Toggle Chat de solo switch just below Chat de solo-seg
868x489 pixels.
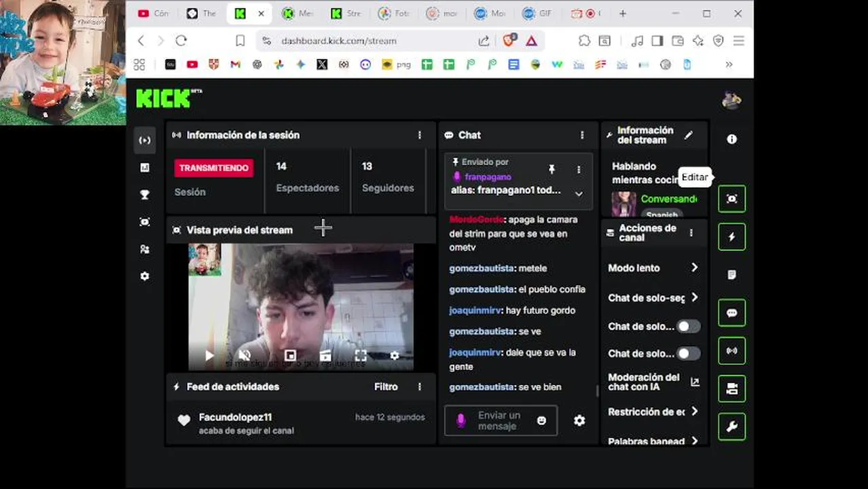pos(688,327)
